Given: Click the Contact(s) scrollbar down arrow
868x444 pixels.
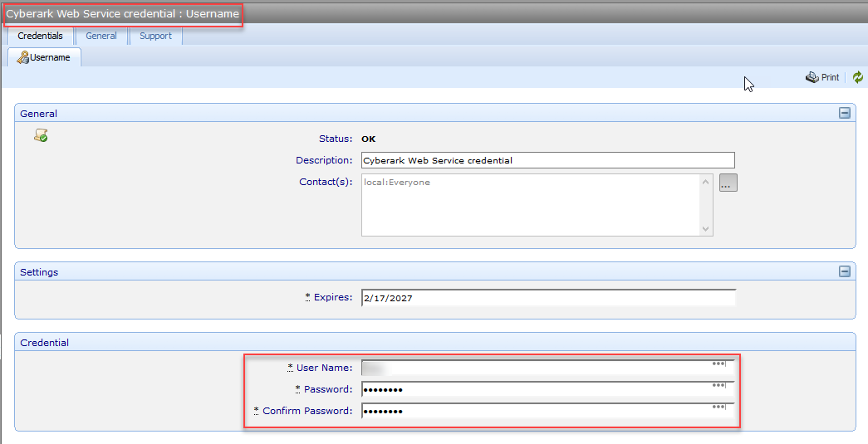Looking at the screenshot, I should tap(706, 228).
